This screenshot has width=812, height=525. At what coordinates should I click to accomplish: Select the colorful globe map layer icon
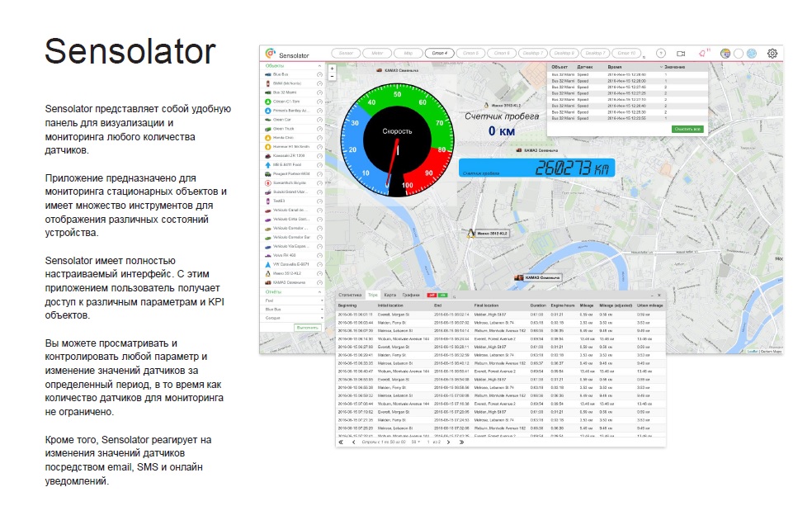(x=725, y=54)
